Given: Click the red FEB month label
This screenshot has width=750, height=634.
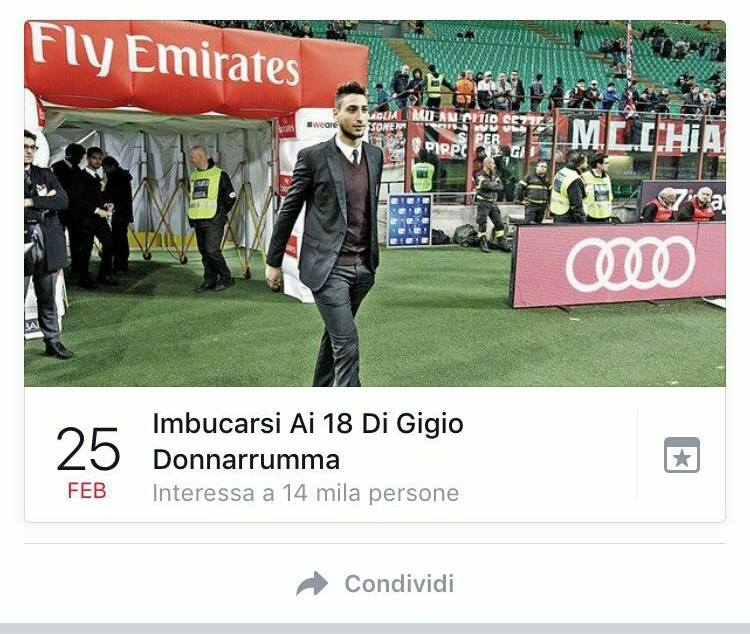Looking at the screenshot, I should [87, 491].
